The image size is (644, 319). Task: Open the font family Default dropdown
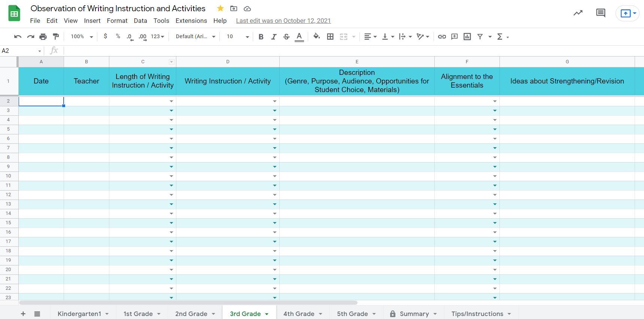tap(195, 36)
